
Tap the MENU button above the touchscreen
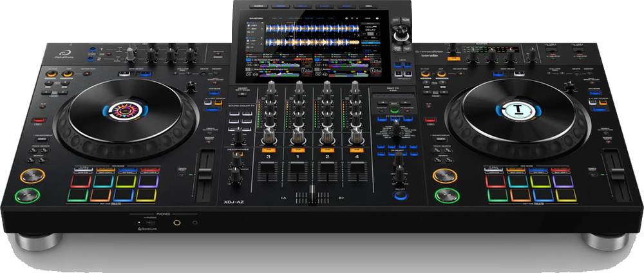[369, 6]
